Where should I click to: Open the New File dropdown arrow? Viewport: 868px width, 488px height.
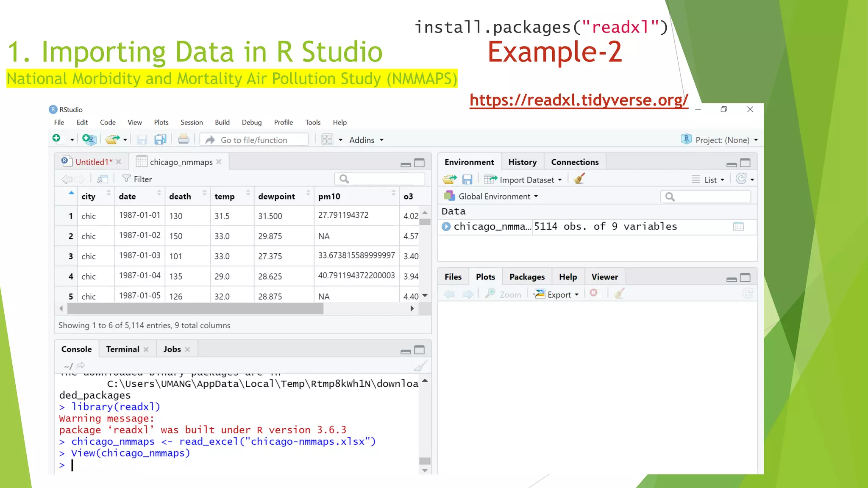[72, 140]
